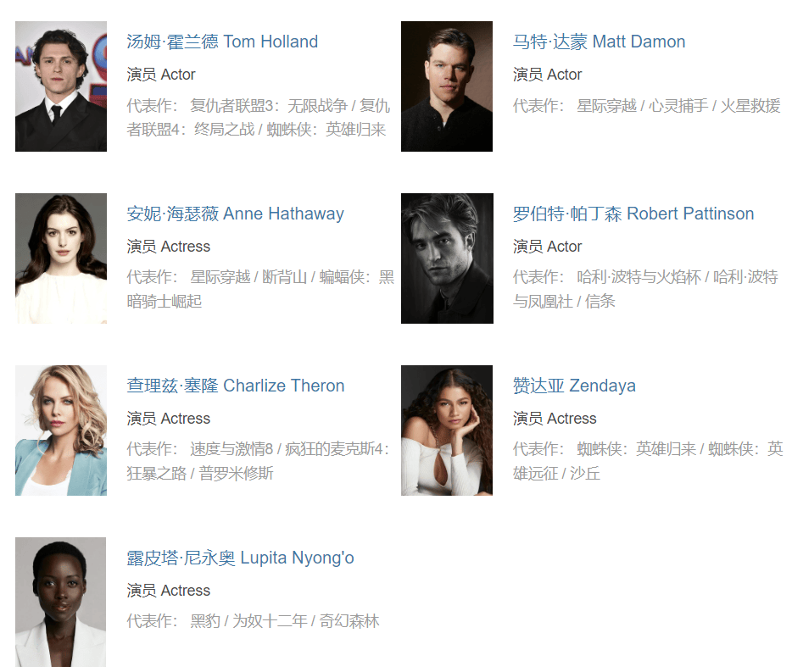
Task: Click the portrait thumbnail beside the Anne Hathaway entry
Action: coord(61,258)
